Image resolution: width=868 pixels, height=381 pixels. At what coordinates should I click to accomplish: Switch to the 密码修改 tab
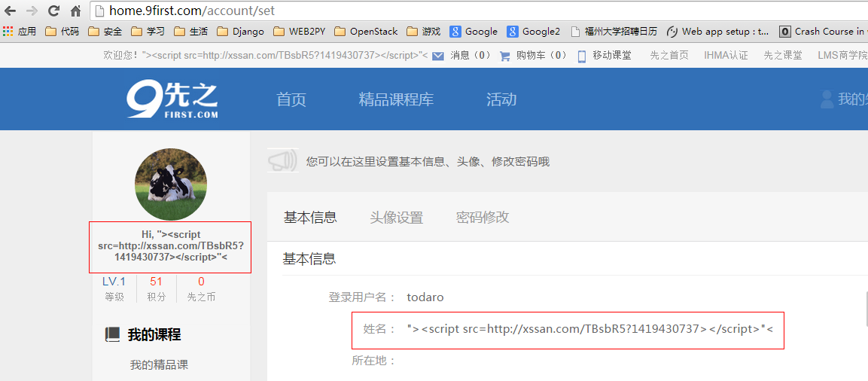(483, 217)
